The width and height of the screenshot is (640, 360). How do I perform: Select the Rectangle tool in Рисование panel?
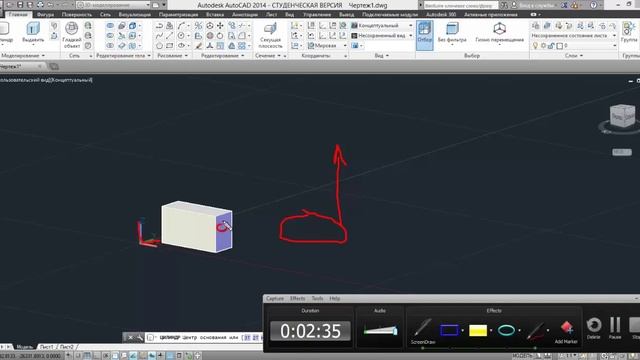pos(169,46)
